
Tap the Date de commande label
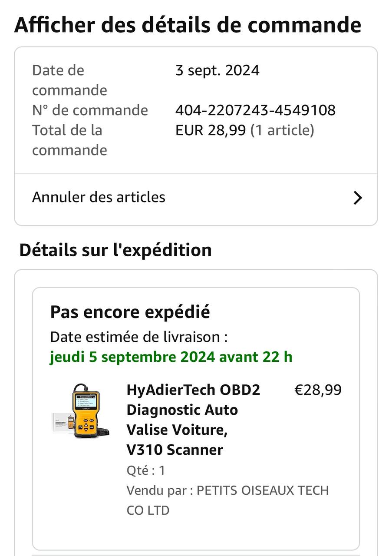tap(69, 80)
